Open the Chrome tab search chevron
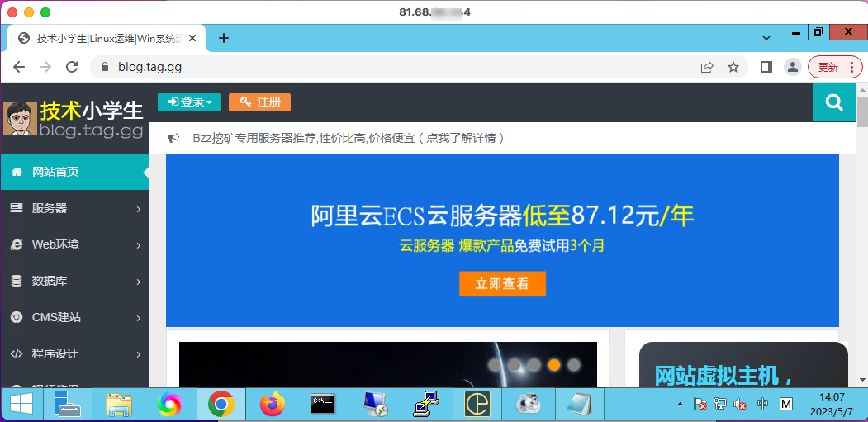868x422 pixels. click(766, 38)
